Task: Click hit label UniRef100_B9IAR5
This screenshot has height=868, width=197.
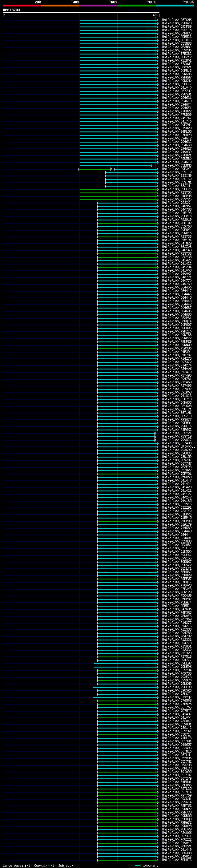Action: pos(177,772)
